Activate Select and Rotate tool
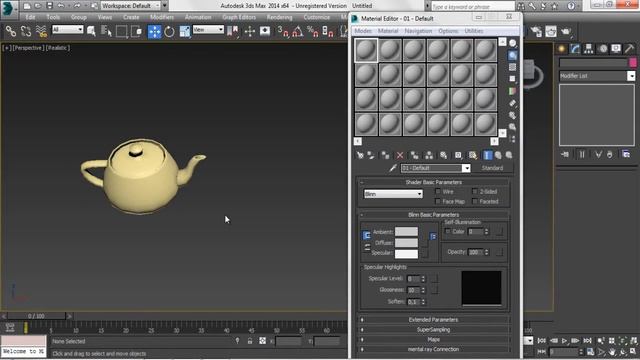The width and height of the screenshot is (640, 360). pyautogui.click(x=169, y=31)
